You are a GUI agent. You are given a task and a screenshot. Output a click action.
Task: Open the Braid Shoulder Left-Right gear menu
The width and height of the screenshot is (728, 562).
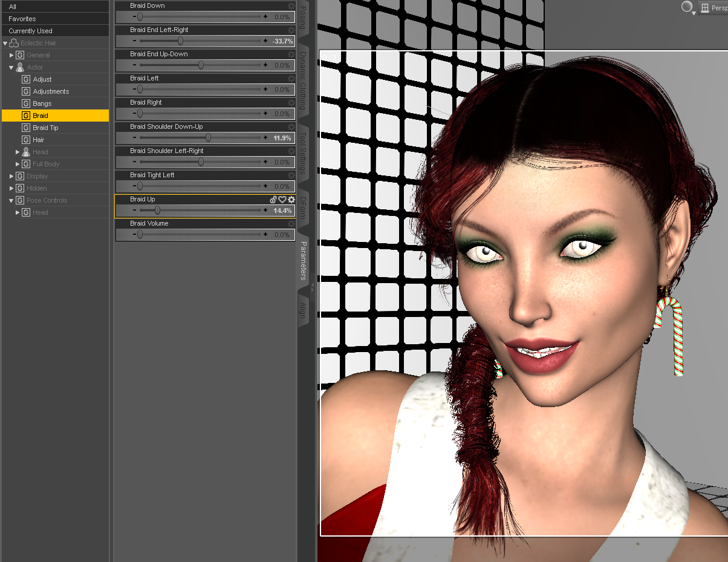[291, 151]
